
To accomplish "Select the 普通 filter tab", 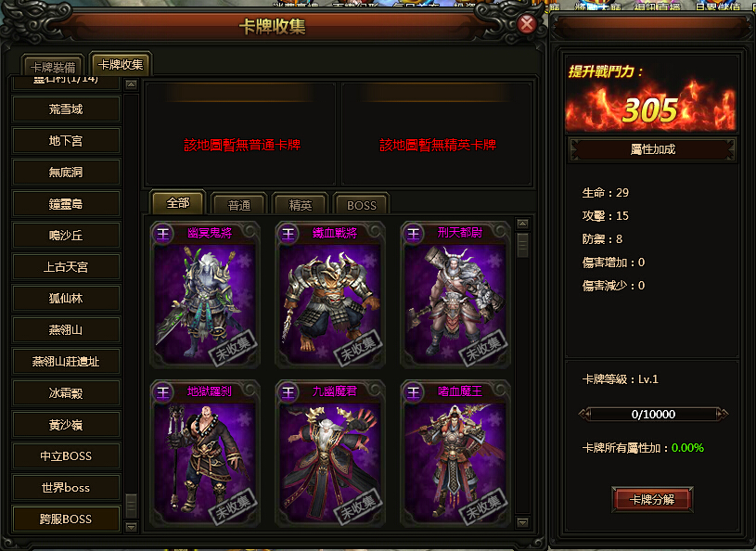I will pyautogui.click(x=239, y=205).
